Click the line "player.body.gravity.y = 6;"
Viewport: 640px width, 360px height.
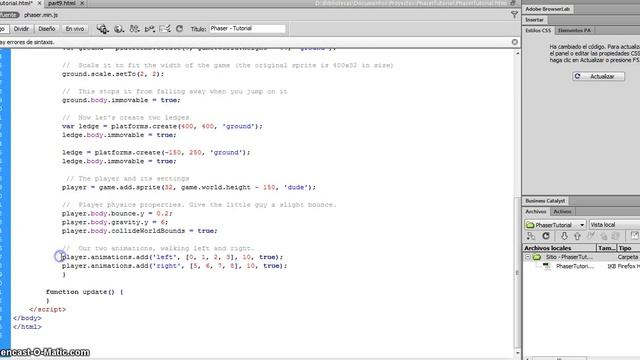click(x=115, y=222)
